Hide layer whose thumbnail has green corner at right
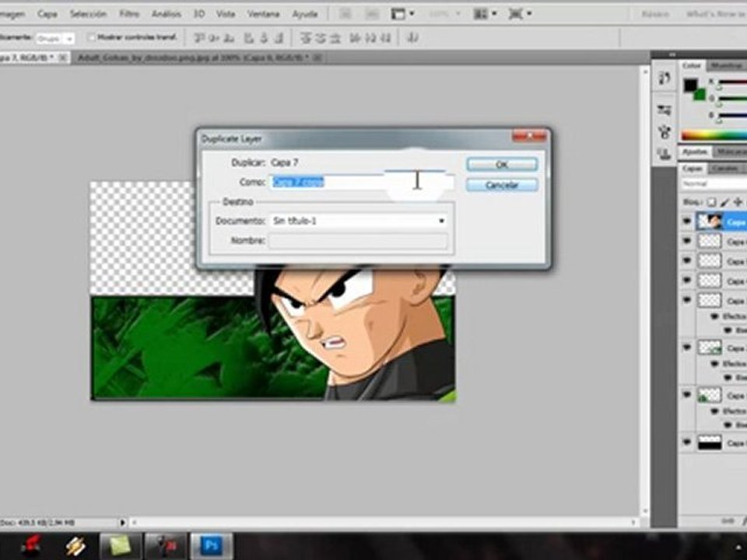The height and width of the screenshot is (560, 747). coord(687,348)
